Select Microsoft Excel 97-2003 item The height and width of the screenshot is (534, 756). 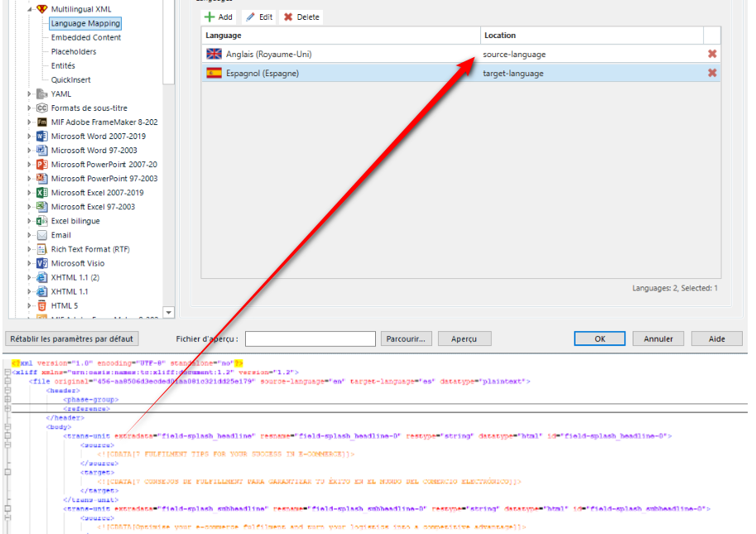coord(93,207)
